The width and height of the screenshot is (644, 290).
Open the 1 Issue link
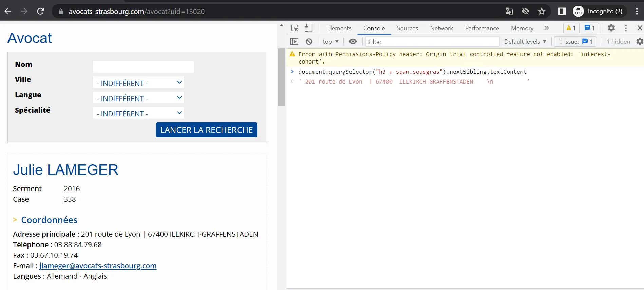pos(575,42)
